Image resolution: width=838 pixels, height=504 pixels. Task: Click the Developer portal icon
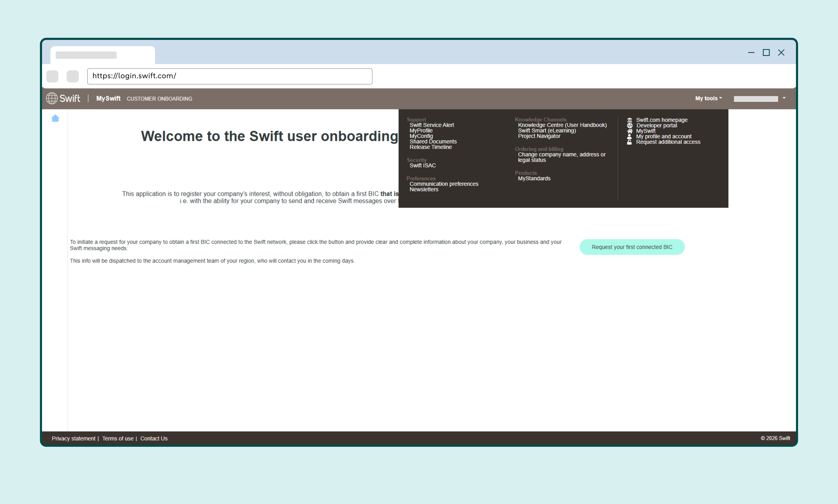tap(629, 125)
